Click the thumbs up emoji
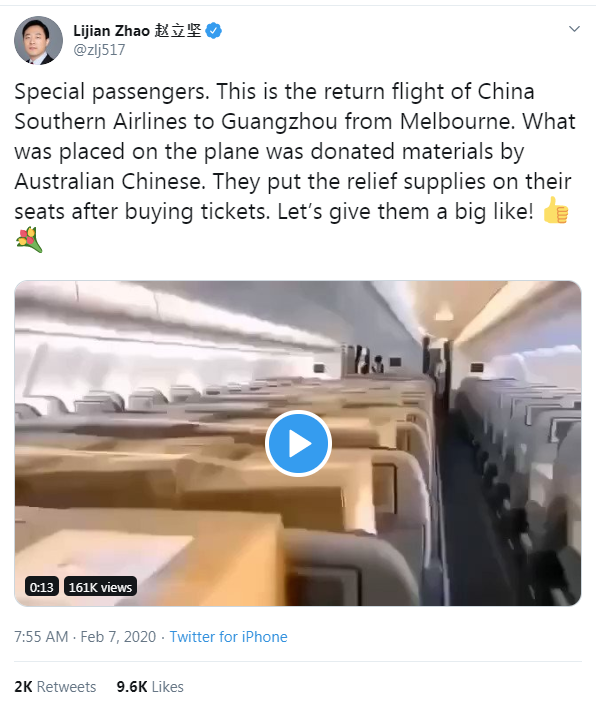Image resolution: width=596 pixels, height=710 pixels. click(556, 210)
